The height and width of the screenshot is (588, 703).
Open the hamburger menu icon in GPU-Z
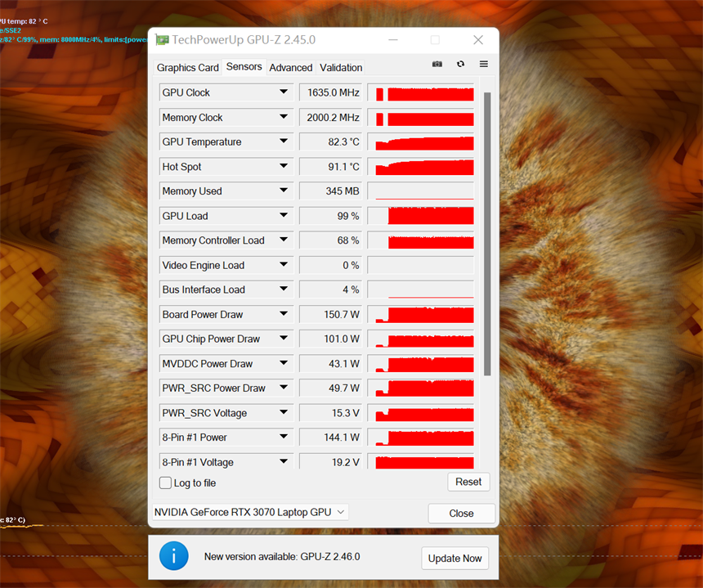[484, 64]
